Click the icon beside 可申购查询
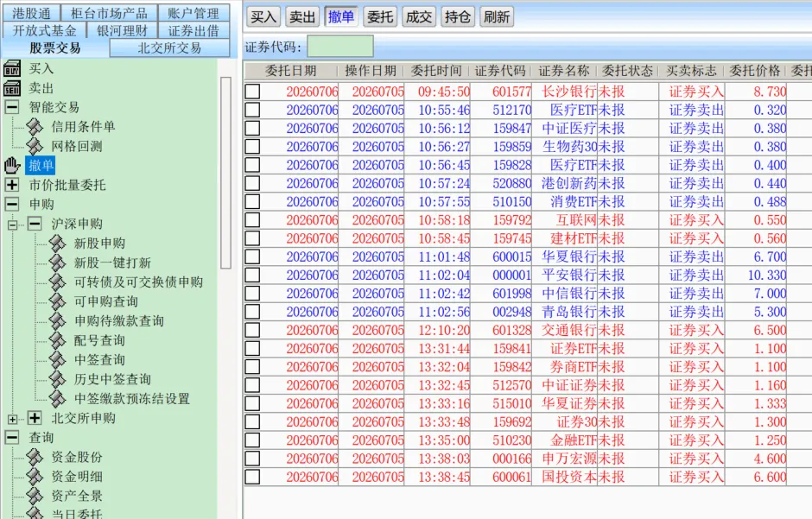Image resolution: width=812 pixels, height=519 pixels. [x=58, y=301]
